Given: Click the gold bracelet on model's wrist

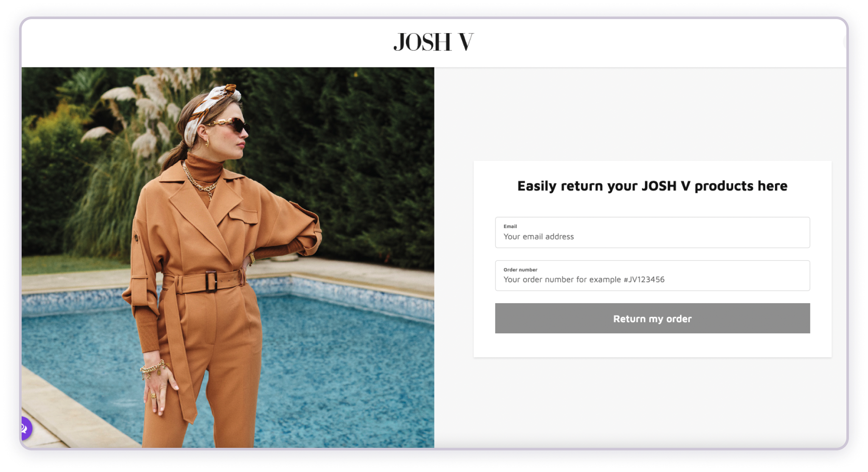Looking at the screenshot, I should click(153, 369).
